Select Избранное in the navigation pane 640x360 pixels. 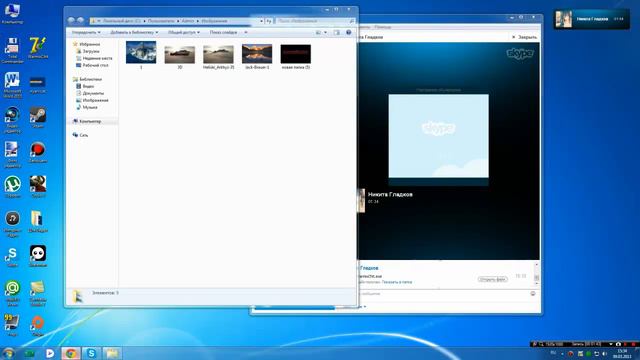pos(90,44)
